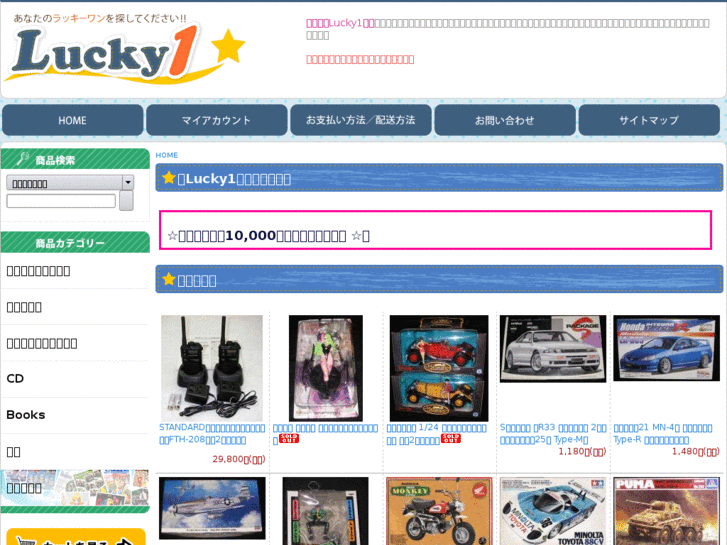Select the Books category
Screen dimensions: 727x545
[26, 415]
